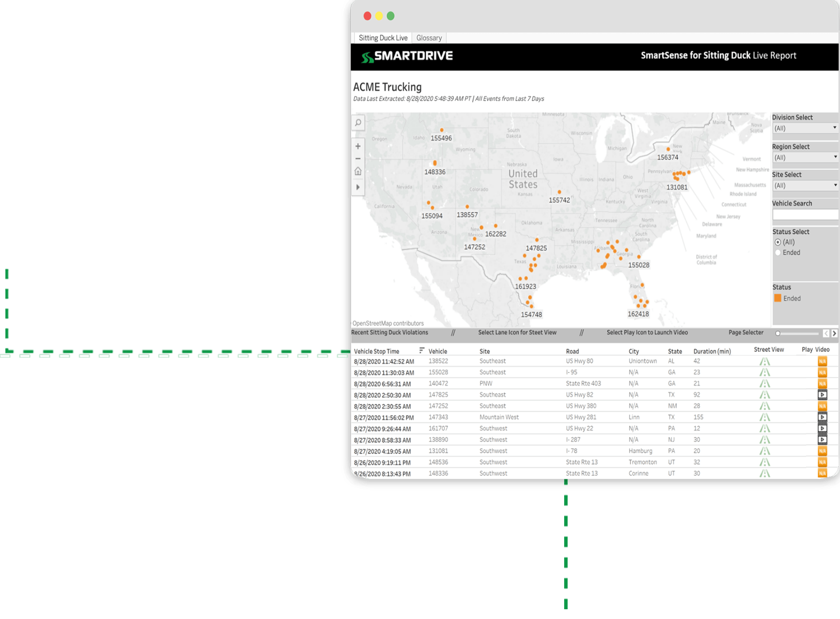Click map marker labeled 155496

(x=442, y=130)
